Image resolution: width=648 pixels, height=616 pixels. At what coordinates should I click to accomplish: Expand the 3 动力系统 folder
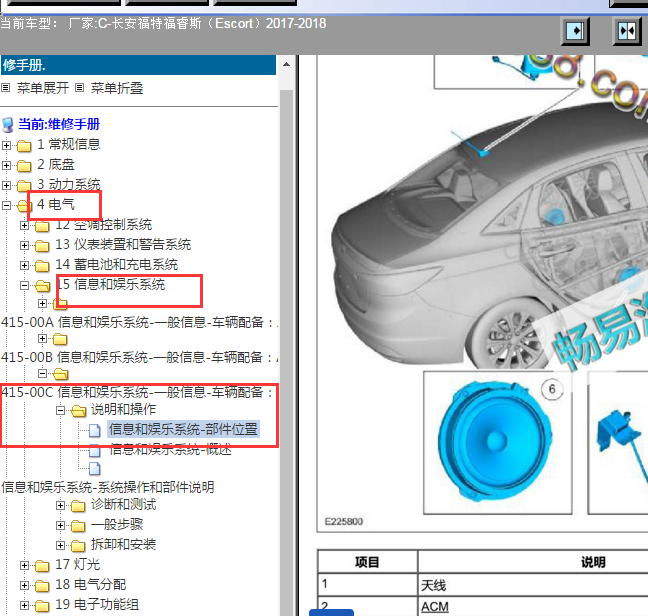pos(6,185)
